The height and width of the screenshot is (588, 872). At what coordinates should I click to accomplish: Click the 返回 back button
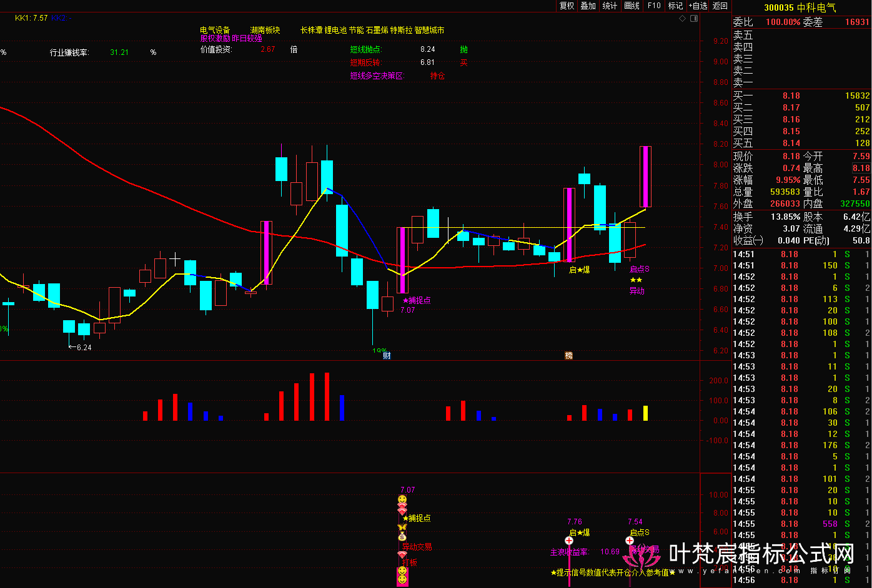coord(720,6)
